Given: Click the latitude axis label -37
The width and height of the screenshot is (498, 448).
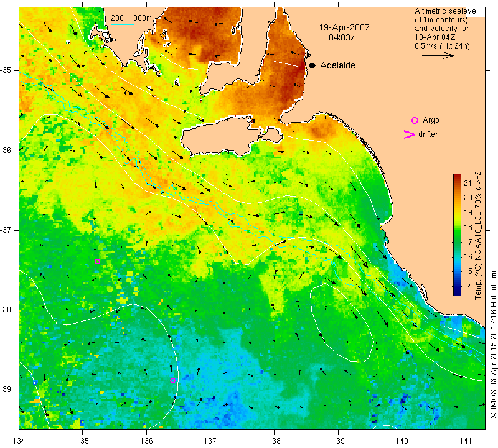Looking at the screenshot, I should (x=7, y=230).
